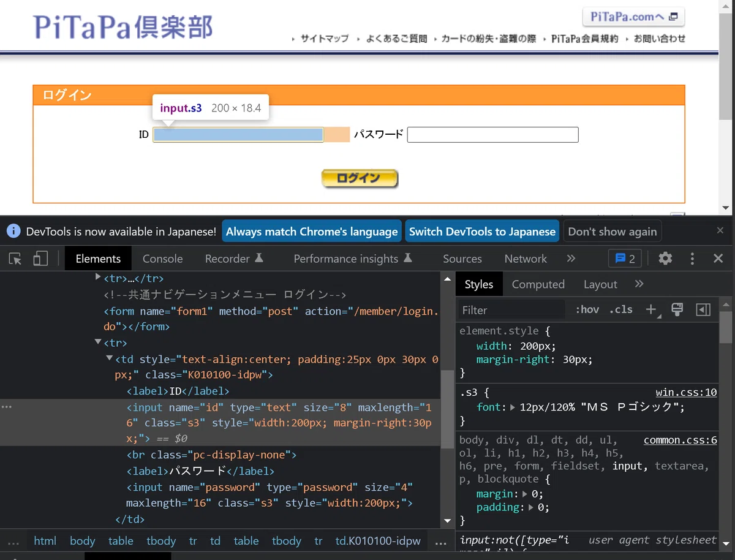
Task: Click the ID text input field
Action: pos(238,135)
